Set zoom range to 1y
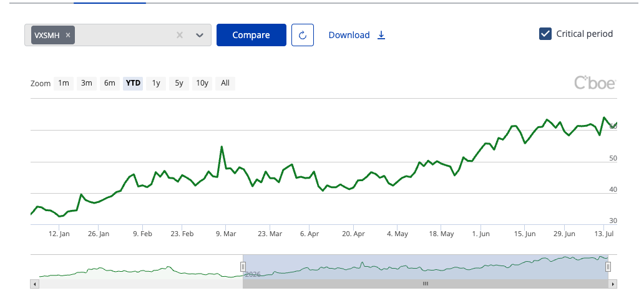The image size is (644, 298). [156, 83]
